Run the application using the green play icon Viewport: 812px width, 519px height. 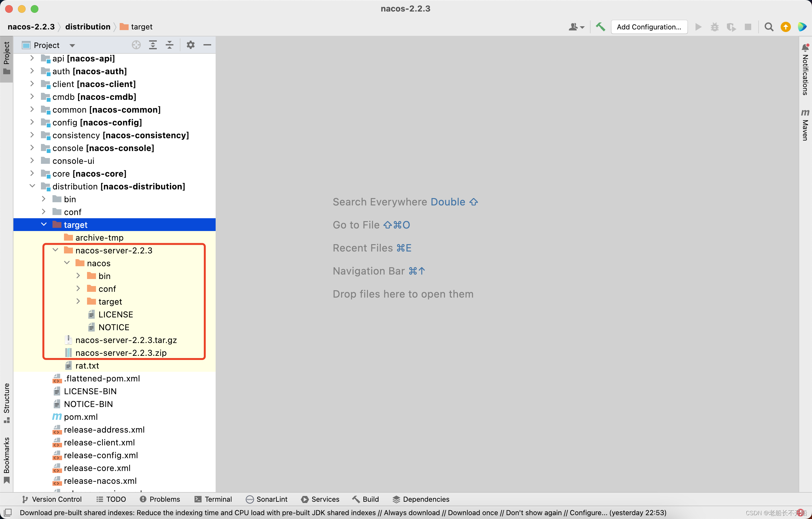click(x=698, y=27)
